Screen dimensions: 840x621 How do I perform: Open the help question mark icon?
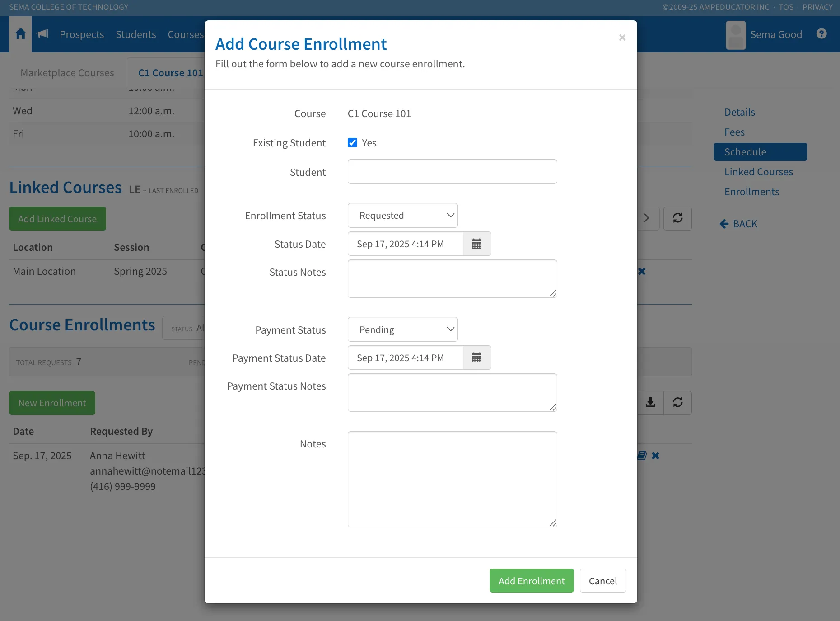(x=821, y=34)
